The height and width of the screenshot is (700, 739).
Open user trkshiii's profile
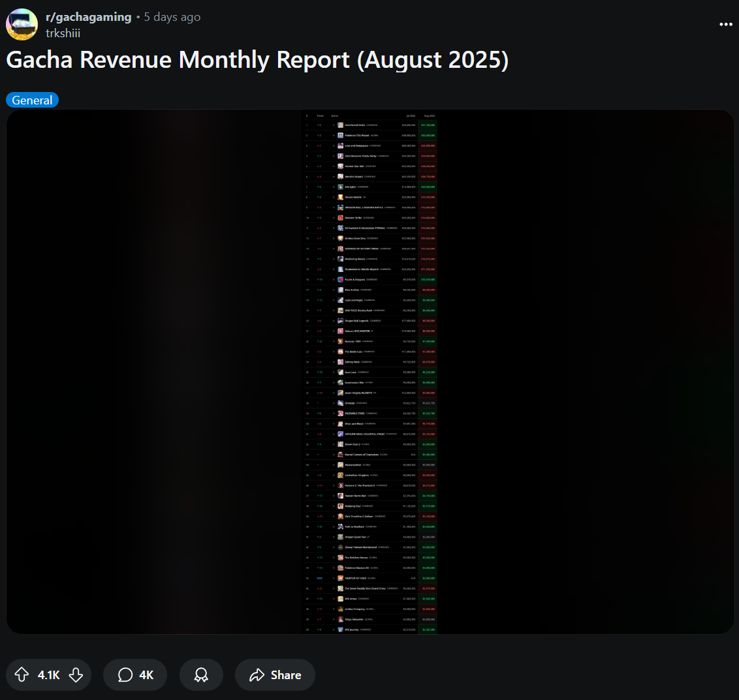63,33
